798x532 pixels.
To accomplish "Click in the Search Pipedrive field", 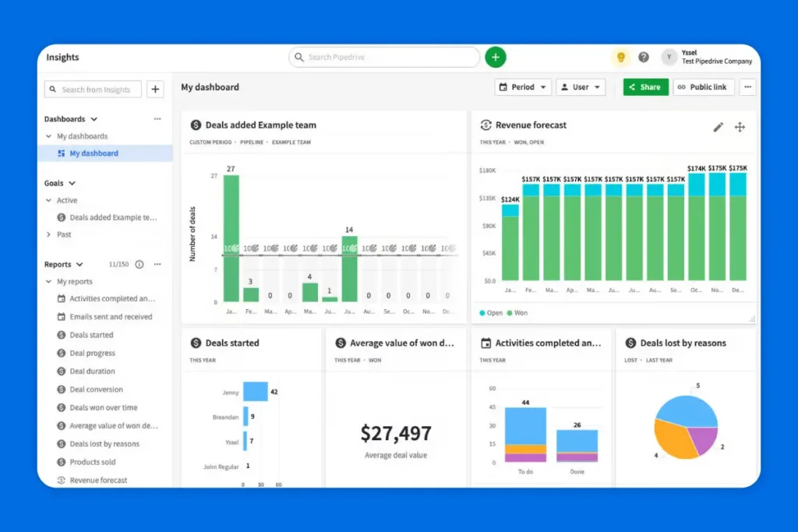I will (384, 57).
